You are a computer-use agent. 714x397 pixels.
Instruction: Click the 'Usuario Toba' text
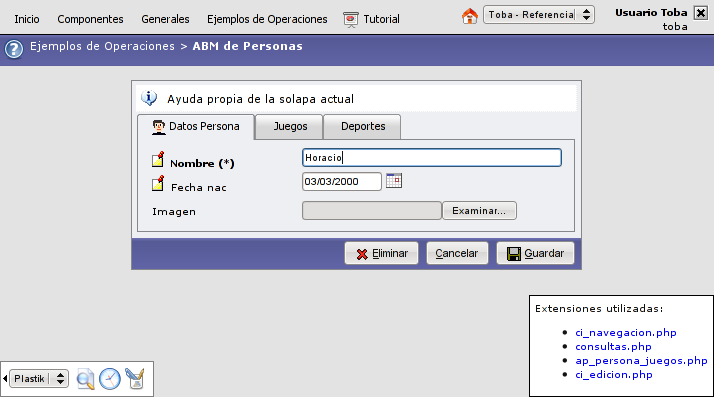(651, 13)
